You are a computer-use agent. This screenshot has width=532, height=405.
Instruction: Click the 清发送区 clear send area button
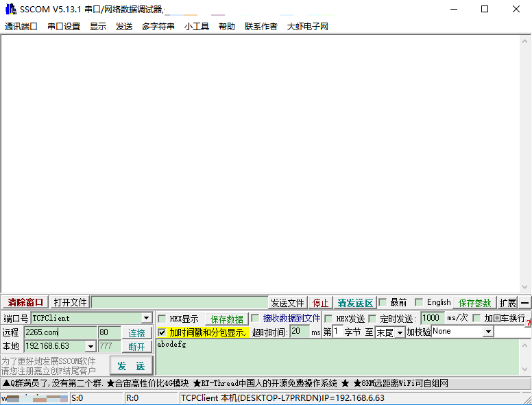(x=354, y=302)
